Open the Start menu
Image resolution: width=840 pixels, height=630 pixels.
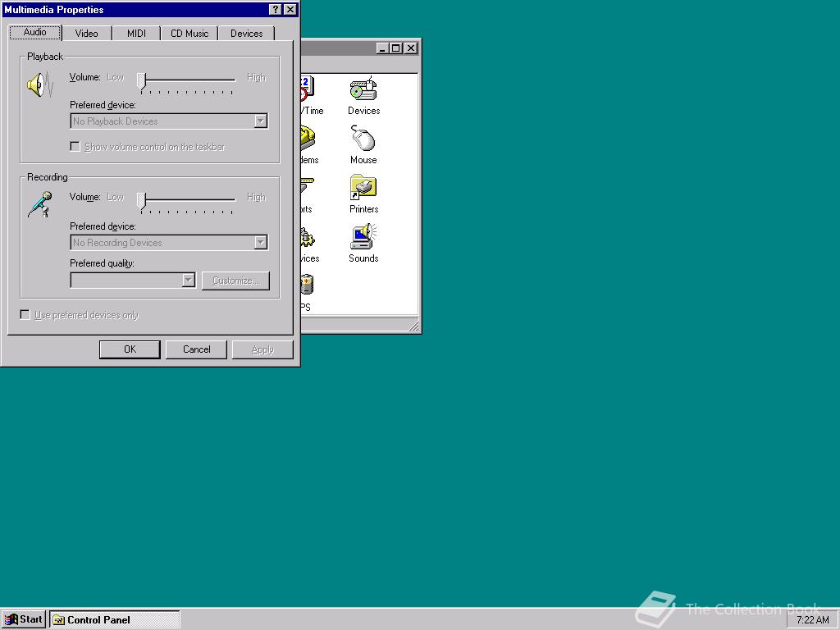click(24, 620)
